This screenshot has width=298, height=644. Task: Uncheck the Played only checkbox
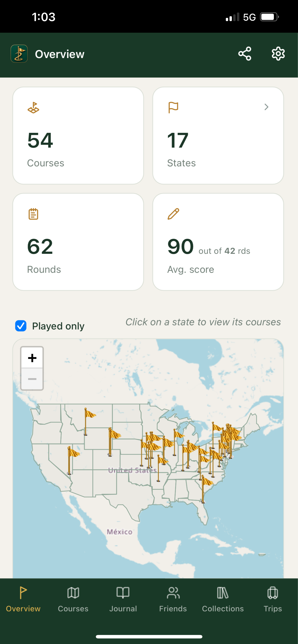point(21,326)
